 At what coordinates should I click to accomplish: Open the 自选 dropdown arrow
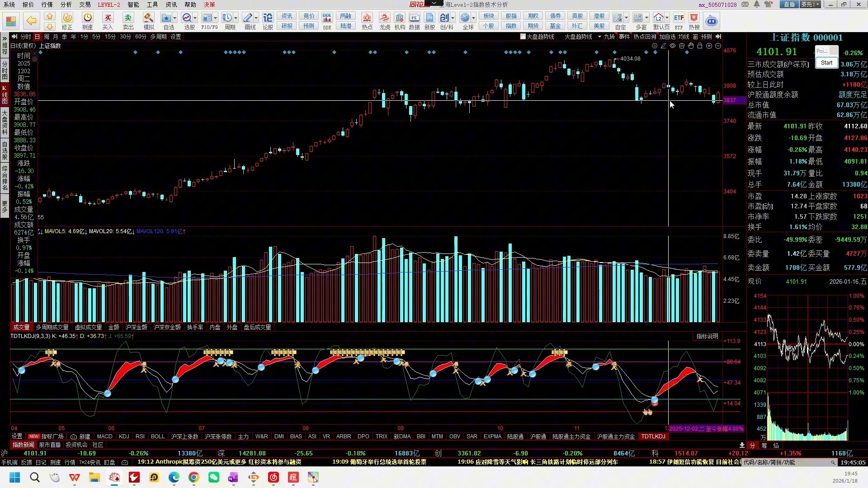pyautogui.click(x=175, y=18)
